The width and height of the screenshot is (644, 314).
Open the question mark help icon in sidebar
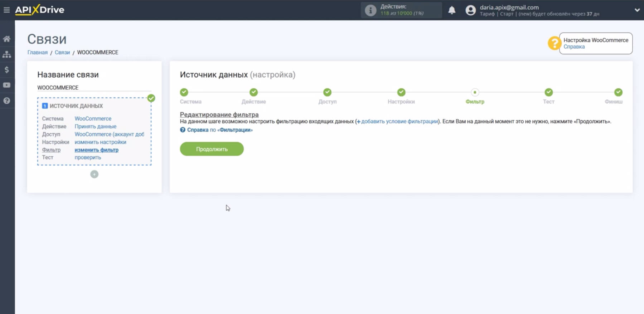tap(7, 101)
